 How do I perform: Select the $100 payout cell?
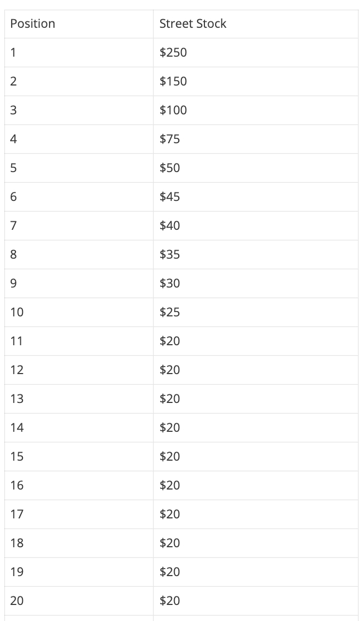256,111
